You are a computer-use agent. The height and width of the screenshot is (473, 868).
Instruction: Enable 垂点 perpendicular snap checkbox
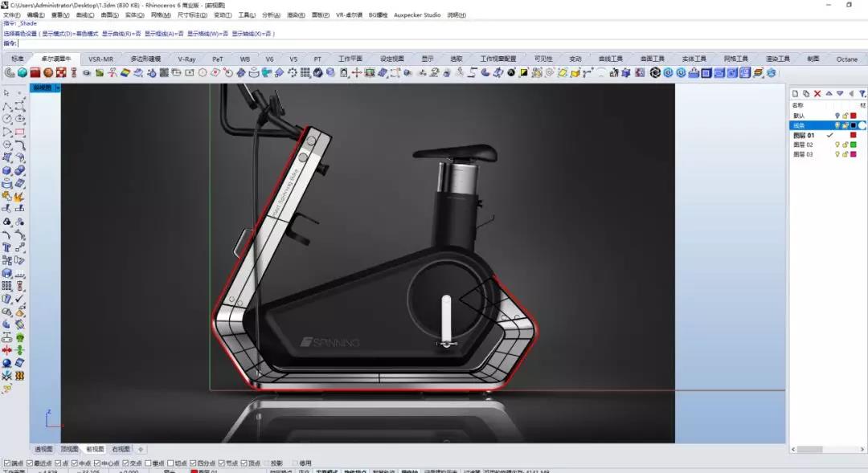pyautogui.click(x=148, y=463)
